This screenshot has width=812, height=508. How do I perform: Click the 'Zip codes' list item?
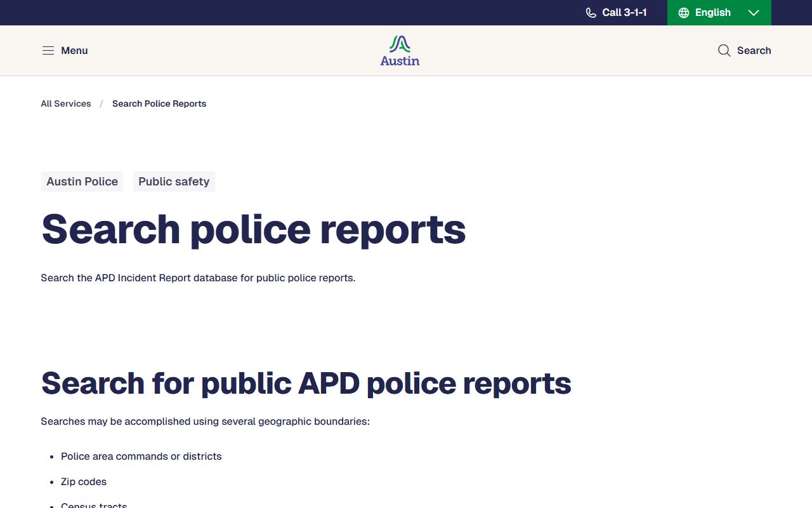tap(84, 482)
